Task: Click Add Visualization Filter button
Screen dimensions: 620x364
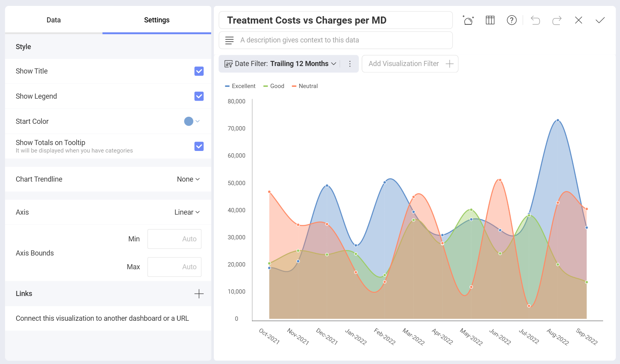Action: click(410, 64)
